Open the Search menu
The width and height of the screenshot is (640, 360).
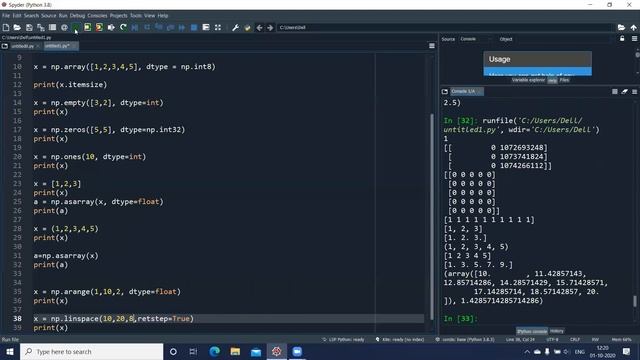pyautogui.click(x=31, y=16)
